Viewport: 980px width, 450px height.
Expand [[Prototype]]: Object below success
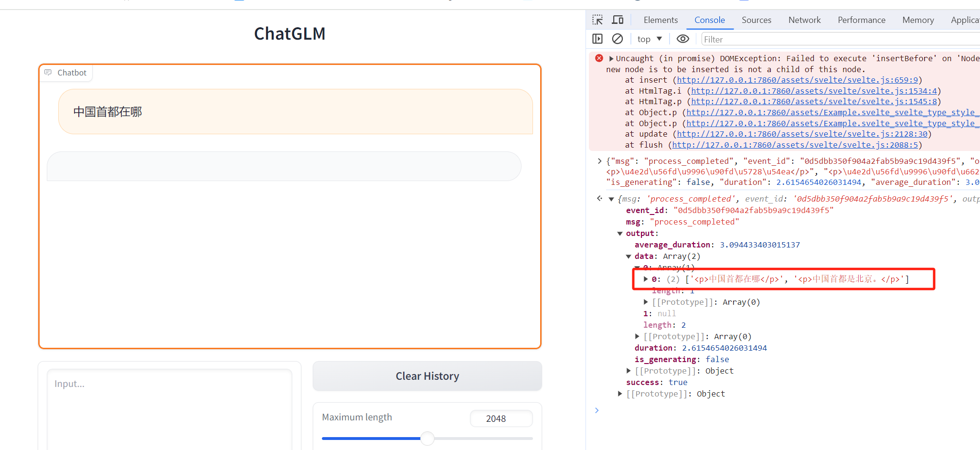point(620,394)
